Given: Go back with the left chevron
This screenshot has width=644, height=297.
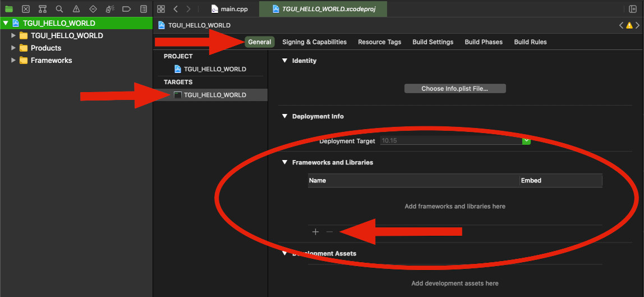Looking at the screenshot, I should point(176,8).
